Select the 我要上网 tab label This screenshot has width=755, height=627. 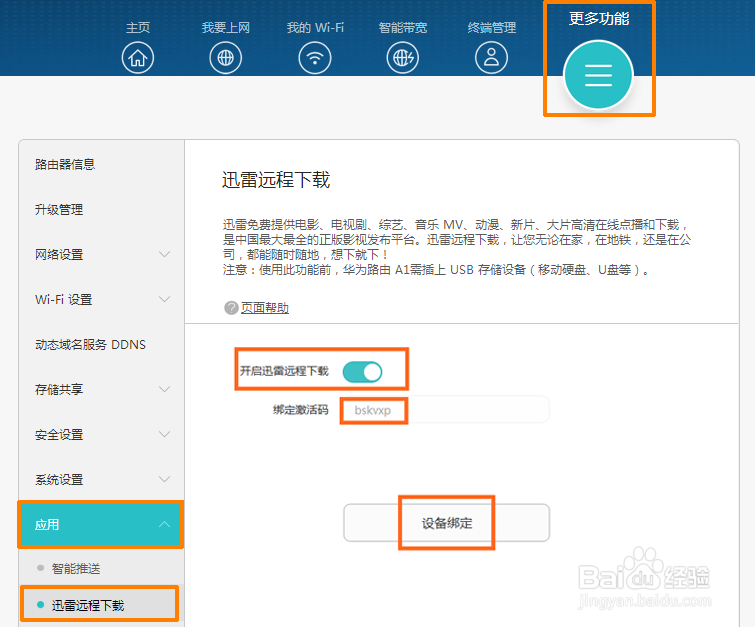coord(225,27)
